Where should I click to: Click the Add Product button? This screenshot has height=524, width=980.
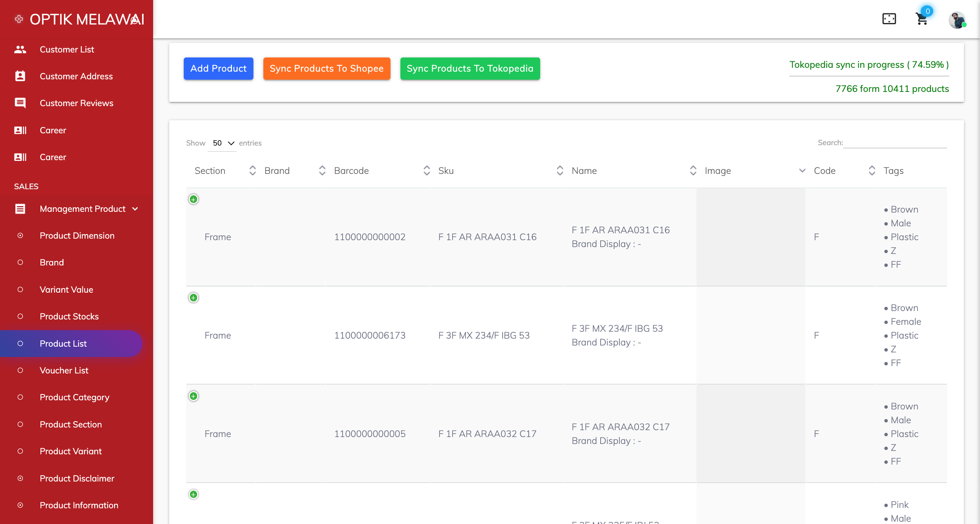pos(219,69)
